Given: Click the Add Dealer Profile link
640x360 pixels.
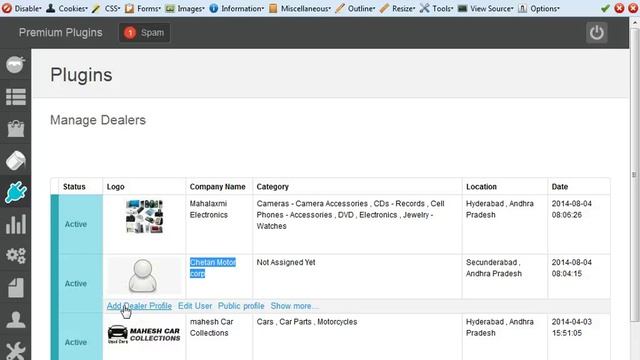Looking at the screenshot, I should 139,306.
